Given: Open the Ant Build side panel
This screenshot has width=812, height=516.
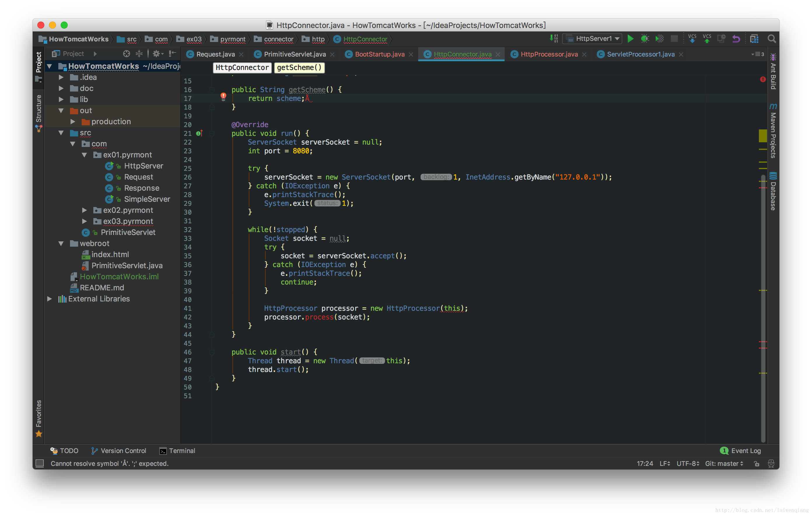Looking at the screenshot, I should (x=773, y=71).
